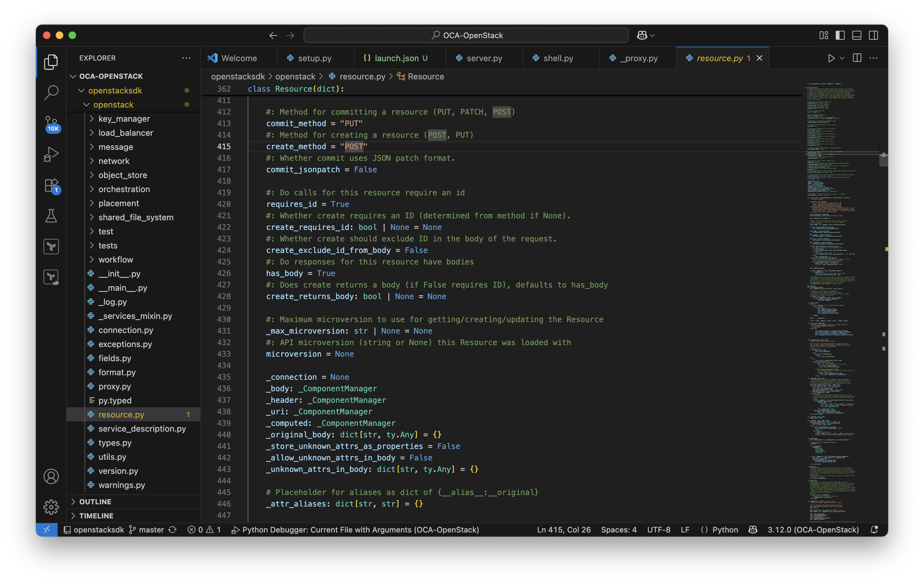Toggle Primary Side Bar visibility

840,35
